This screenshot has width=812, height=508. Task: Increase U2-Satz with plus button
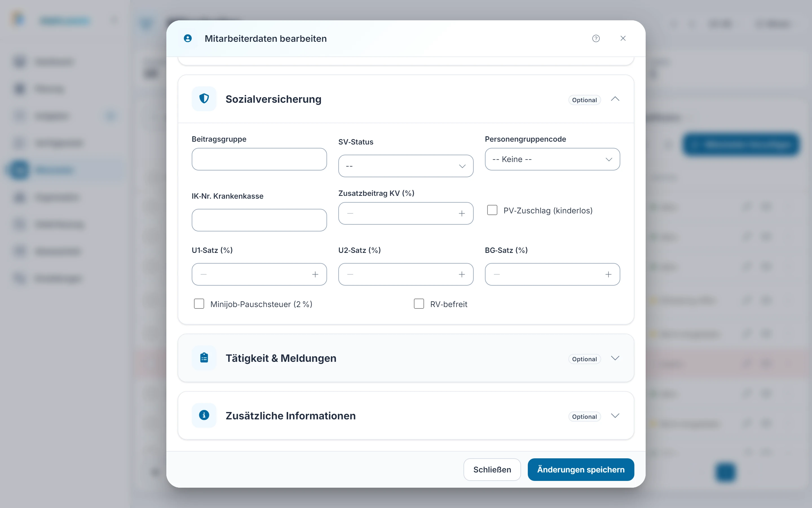[x=462, y=275]
